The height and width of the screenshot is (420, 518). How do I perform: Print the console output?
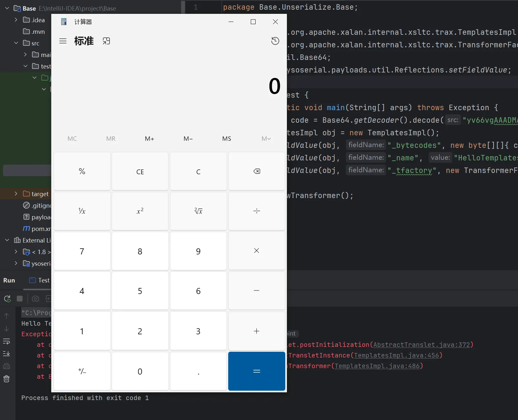coord(6,366)
